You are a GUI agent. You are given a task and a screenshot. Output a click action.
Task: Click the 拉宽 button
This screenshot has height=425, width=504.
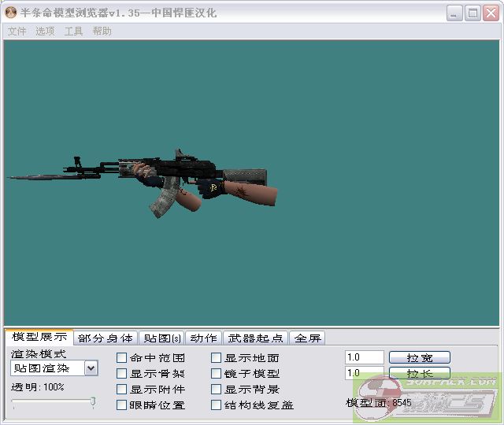click(419, 357)
